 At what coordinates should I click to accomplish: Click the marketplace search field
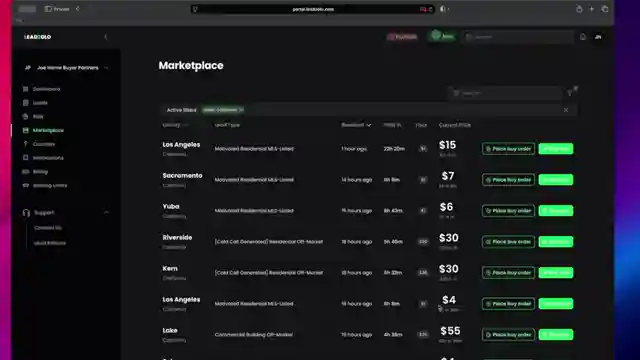point(505,93)
